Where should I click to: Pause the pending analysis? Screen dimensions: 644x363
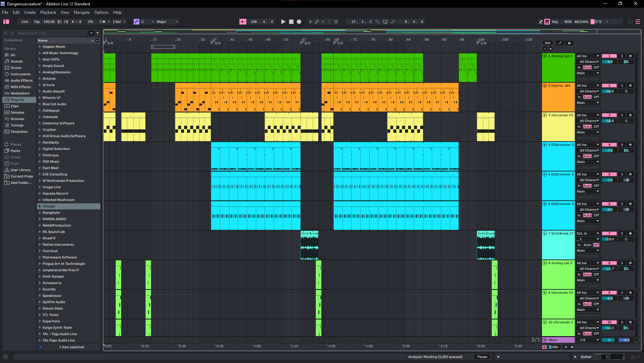(482, 357)
